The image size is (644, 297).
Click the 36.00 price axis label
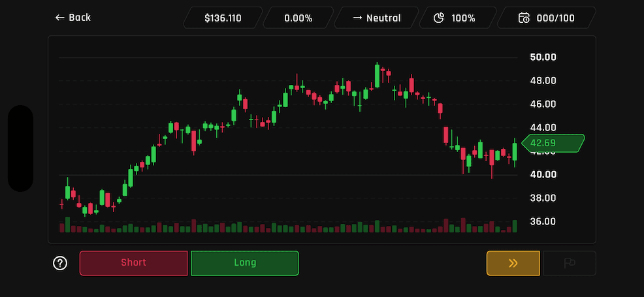coord(543,221)
